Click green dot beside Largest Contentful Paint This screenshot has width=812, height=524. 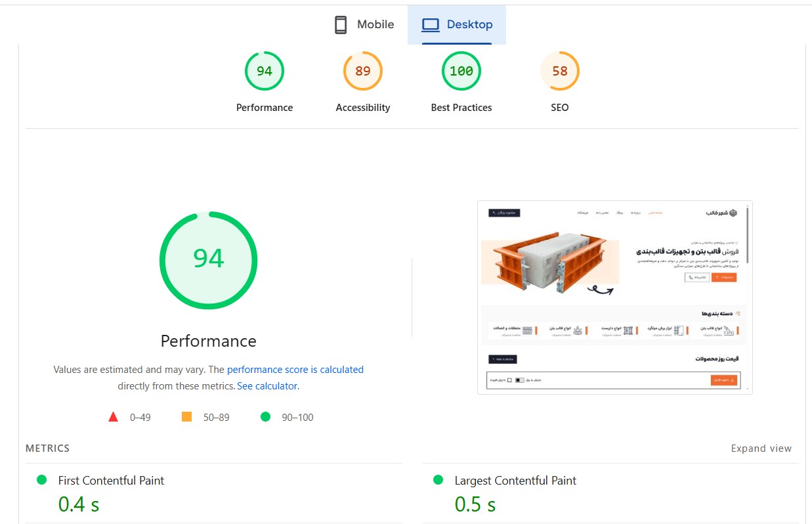tap(438, 480)
